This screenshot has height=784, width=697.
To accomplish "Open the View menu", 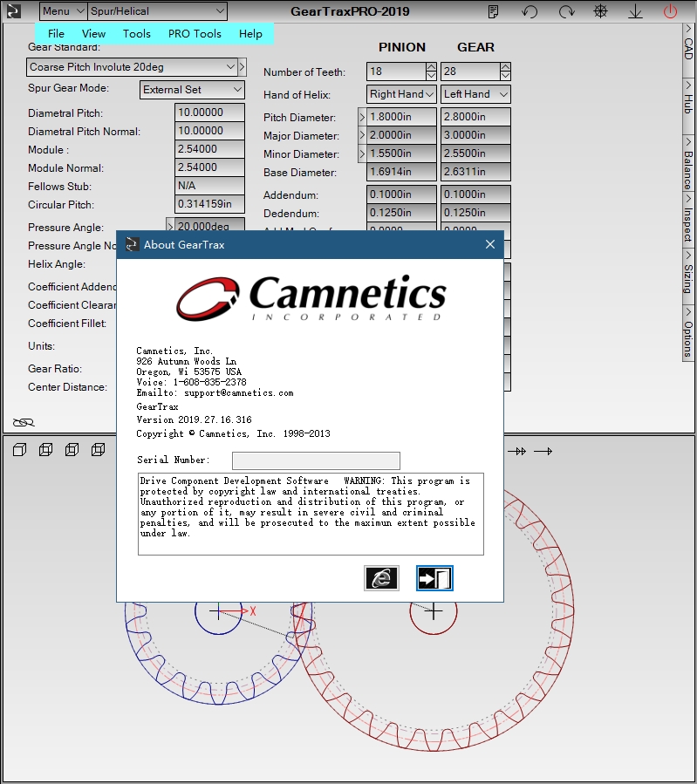I will (93, 33).
